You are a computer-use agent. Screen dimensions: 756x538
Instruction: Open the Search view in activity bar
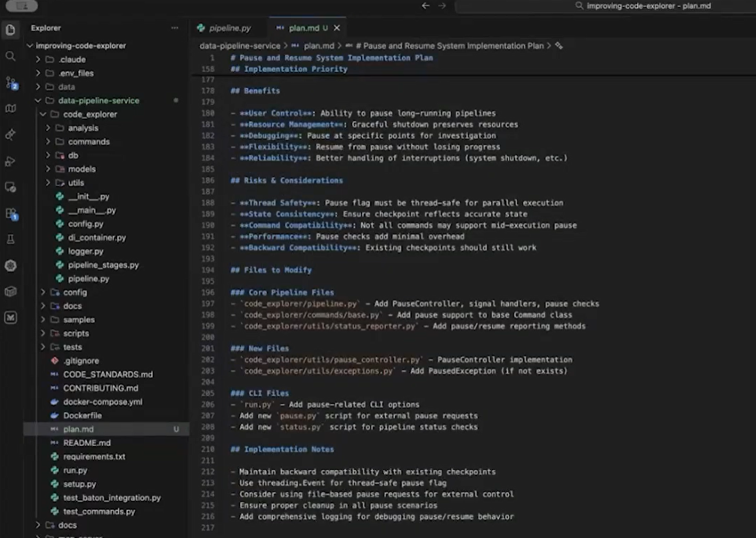[x=10, y=56]
